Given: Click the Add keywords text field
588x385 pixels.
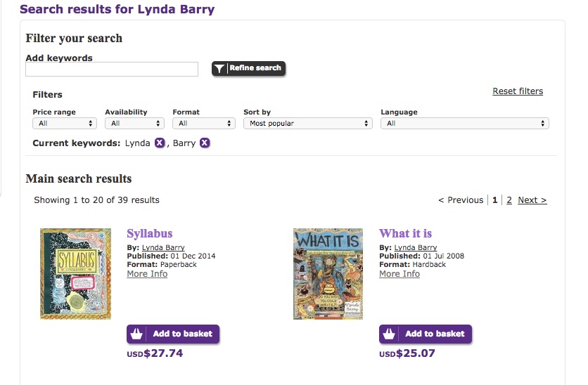Looking at the screenshot, I should (x=112, y=69).
